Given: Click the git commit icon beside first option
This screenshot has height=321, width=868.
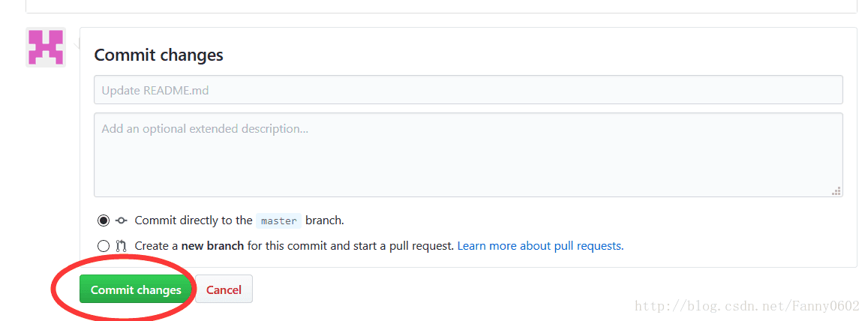Looking at the screenshot, I should point(122,220).
